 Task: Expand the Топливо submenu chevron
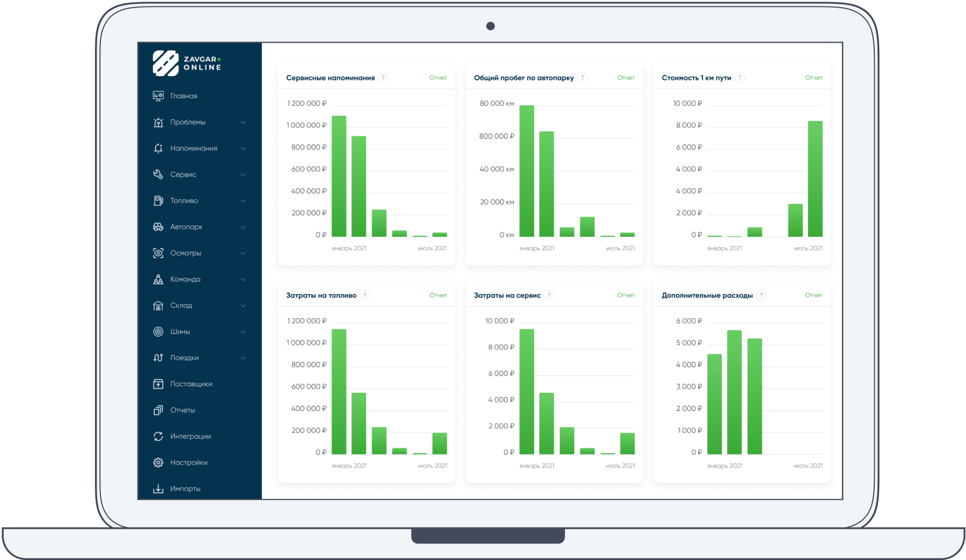[x=243, y=201]
